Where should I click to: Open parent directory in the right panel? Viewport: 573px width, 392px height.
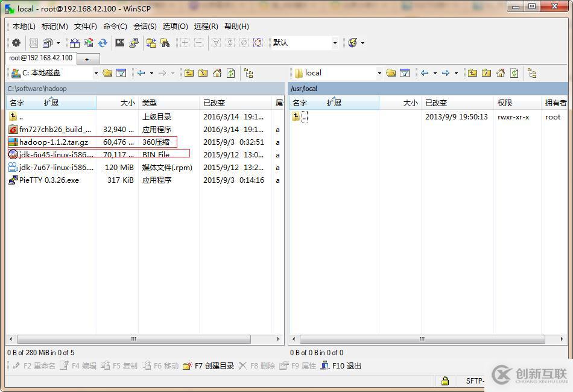(473, 72)
